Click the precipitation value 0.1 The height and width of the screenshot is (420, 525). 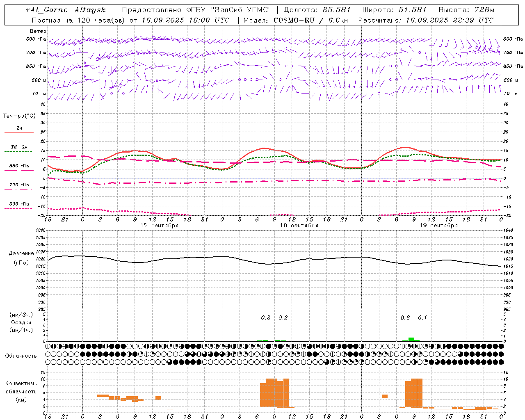[x=422, y=317]
